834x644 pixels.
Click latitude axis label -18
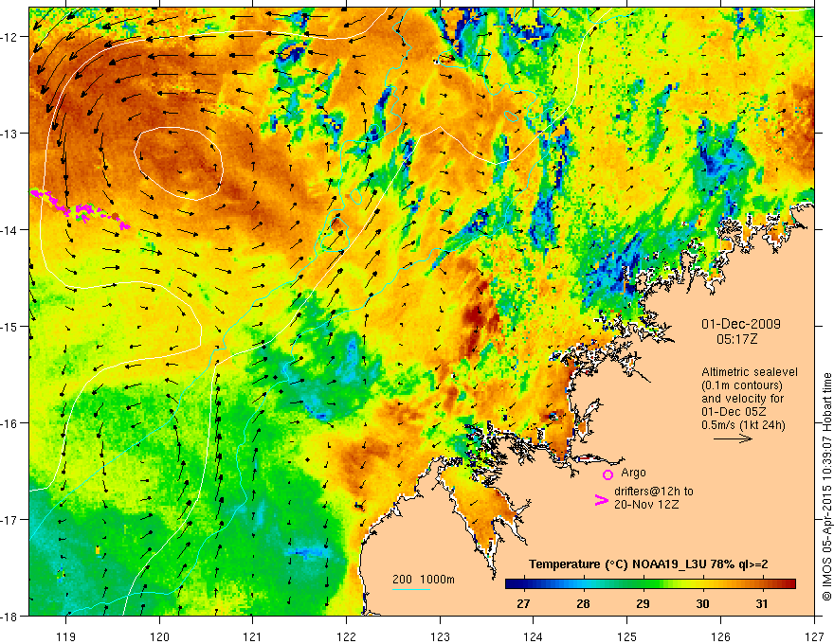[x=10, y=617]
